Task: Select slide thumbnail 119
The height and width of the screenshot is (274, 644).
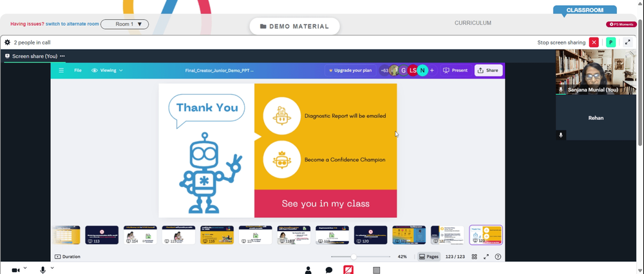Action: 332,235
